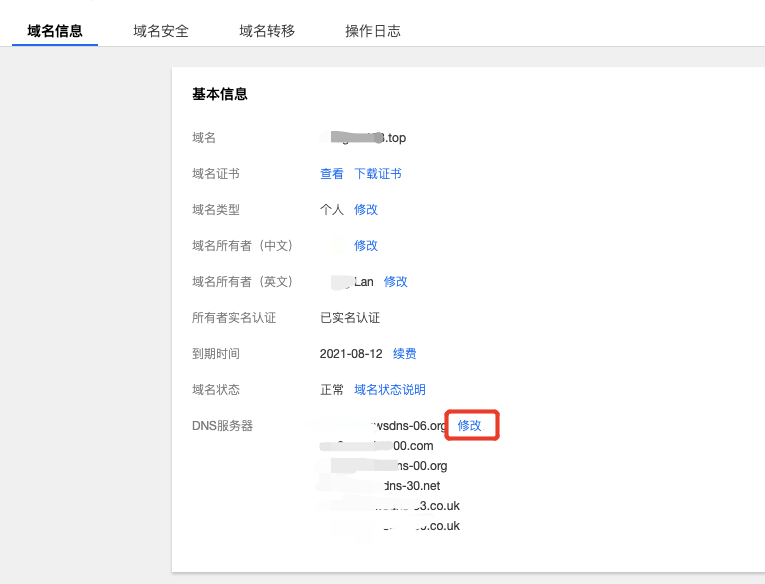The width and height of the screenshot is (765, 584).
Task: Click 续费 next to the expiry date
Action: click(x=405, y=354)
